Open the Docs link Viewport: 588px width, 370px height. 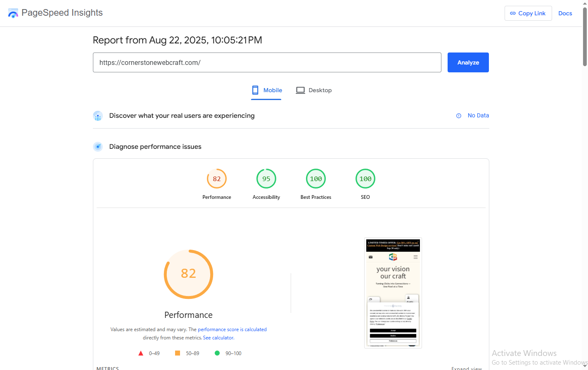[565, 13]
